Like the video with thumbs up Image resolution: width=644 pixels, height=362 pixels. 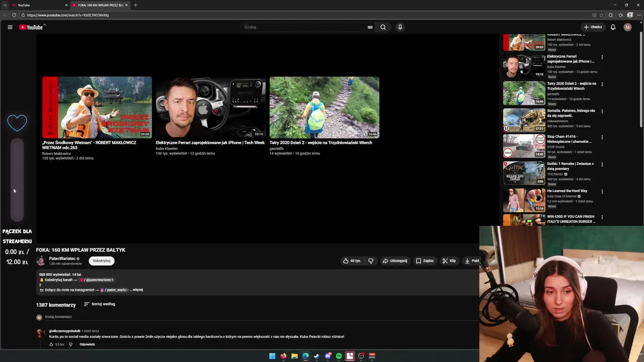[352, 261]
